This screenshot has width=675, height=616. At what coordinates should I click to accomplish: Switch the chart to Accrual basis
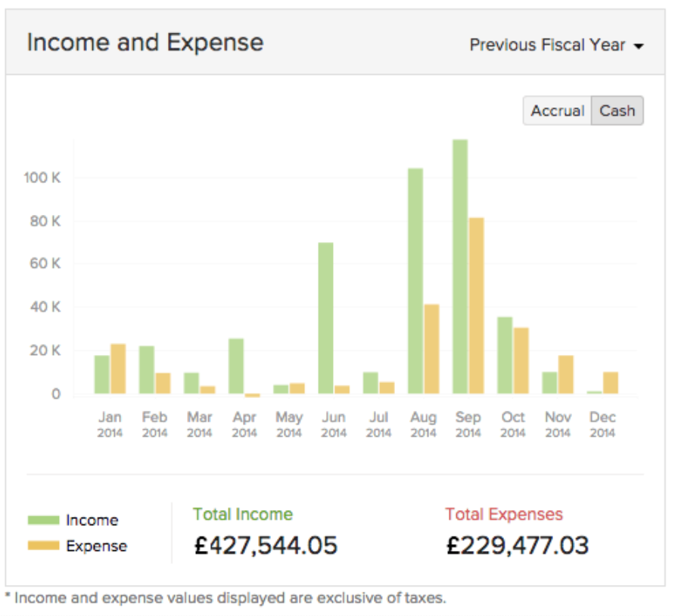(557, 110)
